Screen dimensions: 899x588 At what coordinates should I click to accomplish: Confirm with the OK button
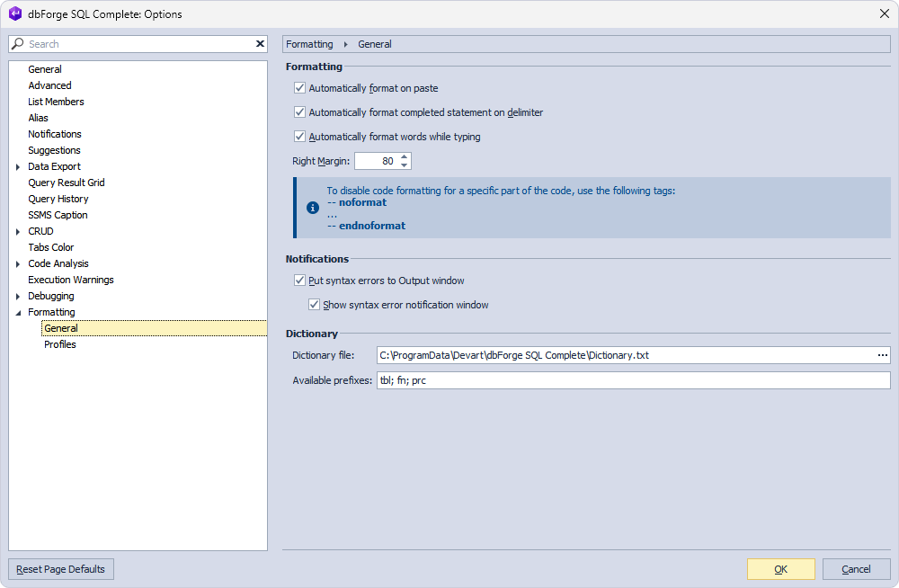point(781,569)
